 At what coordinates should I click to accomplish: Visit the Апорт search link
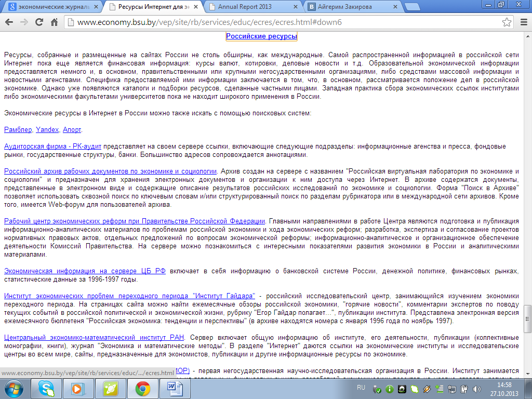[x=72, y=129]
